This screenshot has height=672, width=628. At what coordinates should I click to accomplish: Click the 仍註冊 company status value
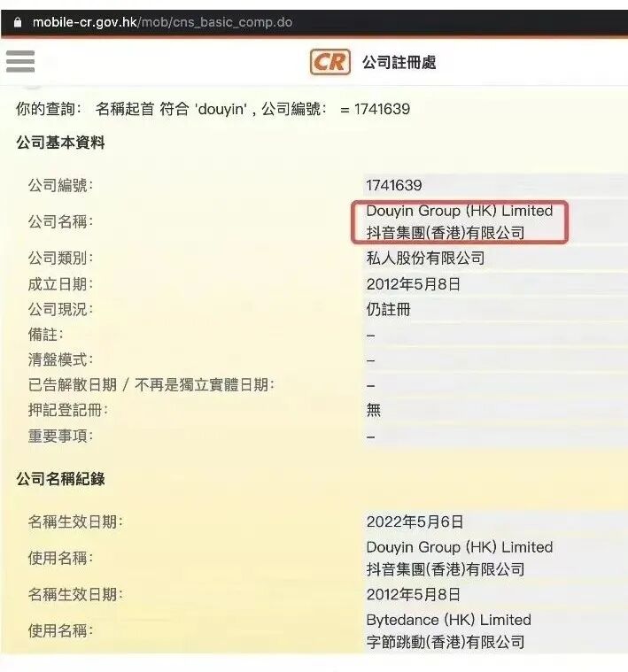[388, 309]
